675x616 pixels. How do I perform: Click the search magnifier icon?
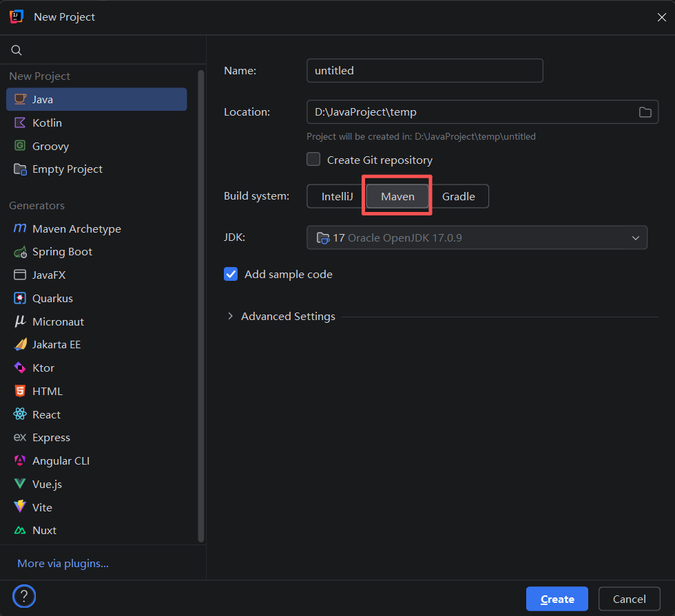tap(17, 50)
